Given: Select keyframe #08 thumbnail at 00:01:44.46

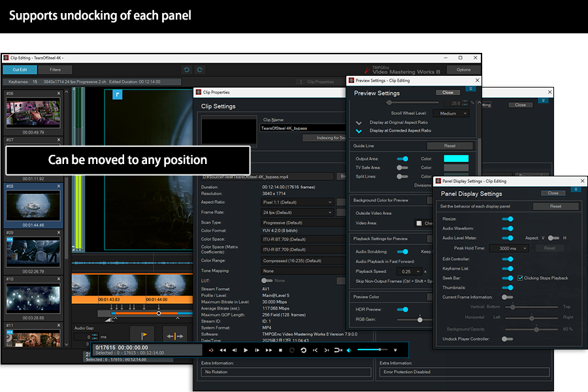Looking at the screenshot, I should pos(33,206).
